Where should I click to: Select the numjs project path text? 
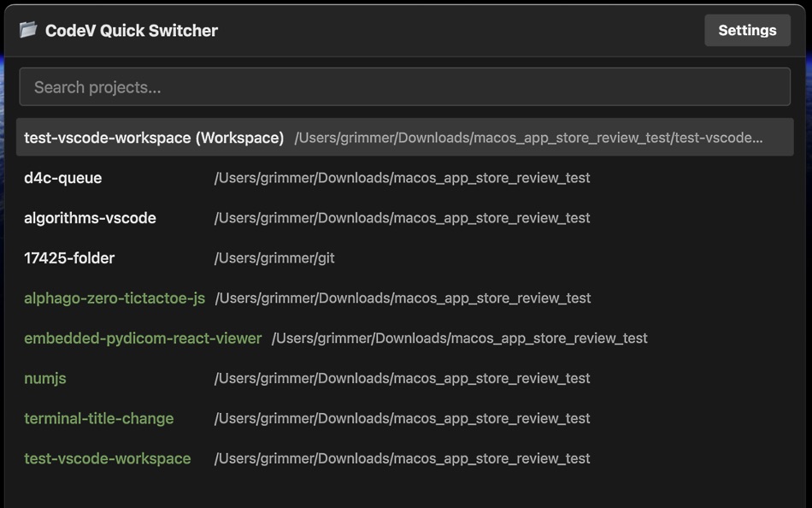coord(402,378)
